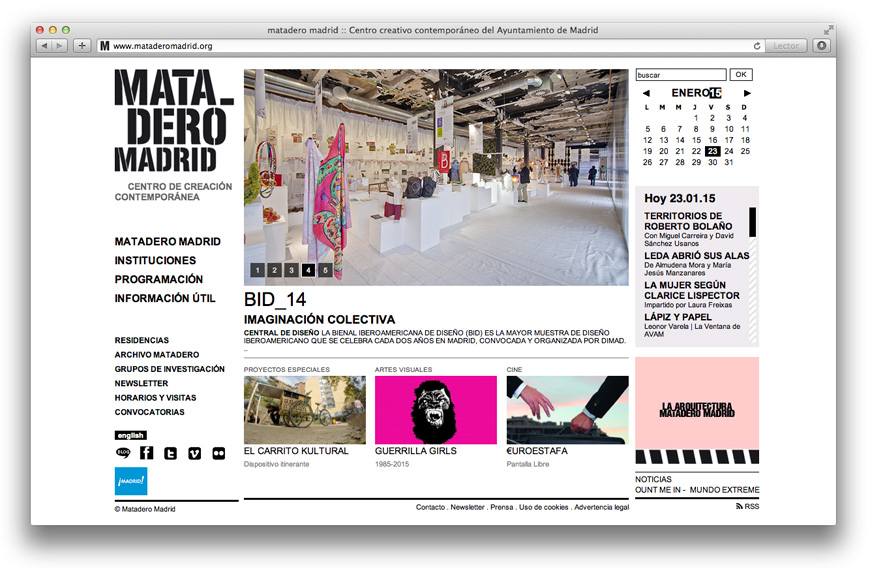The width and height of the screenshot is (870, 569).
Task: Show slide 4 of the carousel
Action: [x=308, y=270]
